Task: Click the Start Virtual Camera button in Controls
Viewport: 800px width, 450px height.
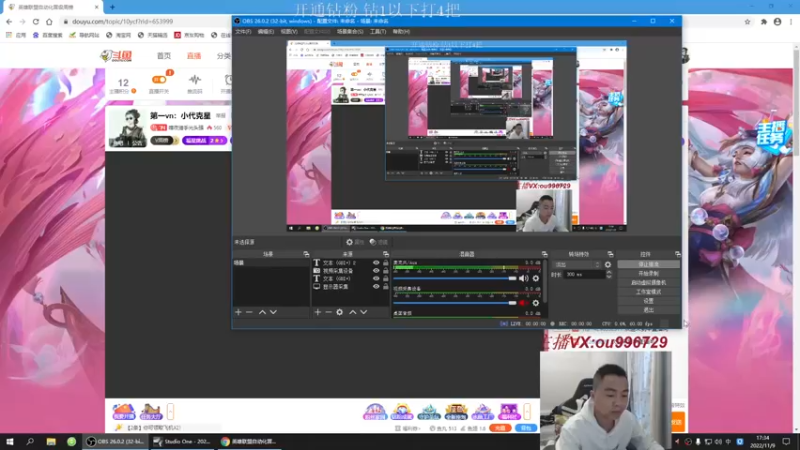Action: (648, 283)
